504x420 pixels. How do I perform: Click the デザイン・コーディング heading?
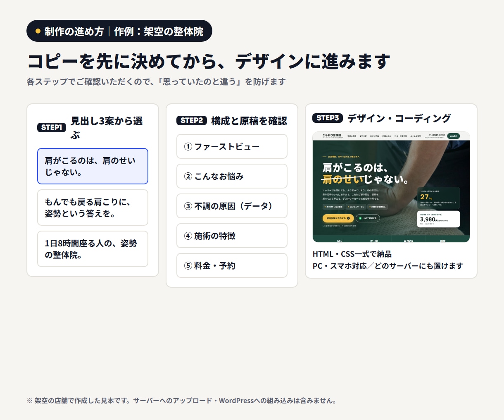coord(399,118)
